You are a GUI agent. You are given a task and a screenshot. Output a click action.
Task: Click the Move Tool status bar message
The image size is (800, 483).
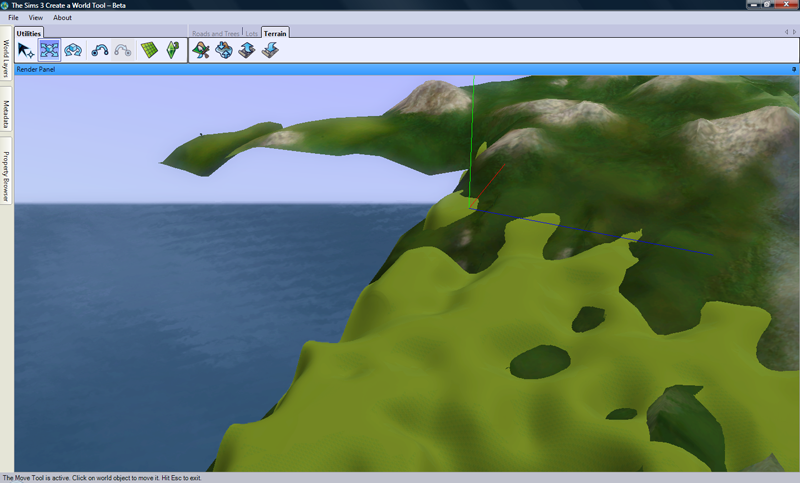click(102, 478)
